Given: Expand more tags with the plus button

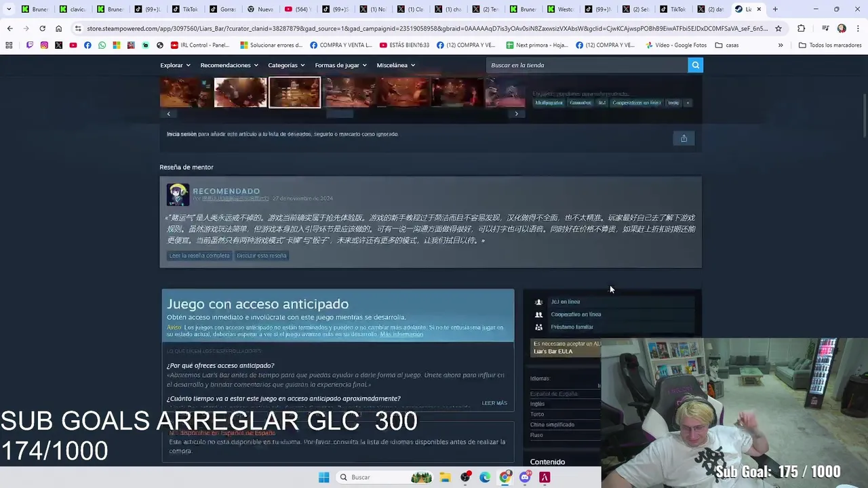Looking at the screenshot, I should pyautogui.click(x=688, y=102).
